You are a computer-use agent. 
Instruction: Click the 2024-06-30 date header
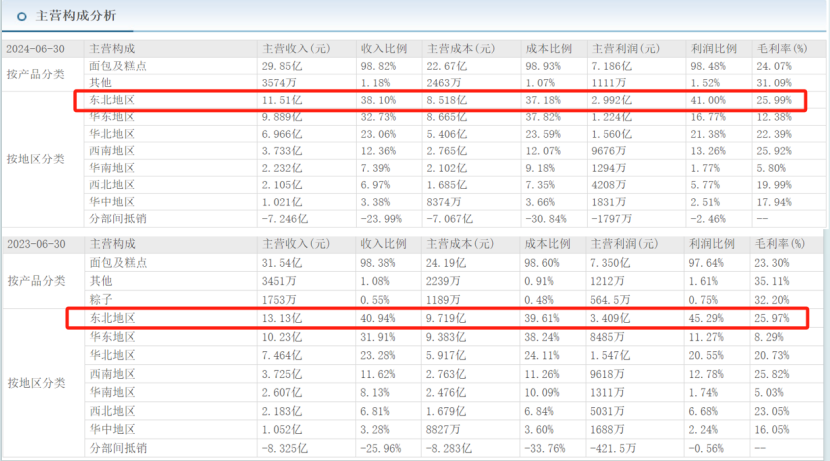(x=35, y=49)
